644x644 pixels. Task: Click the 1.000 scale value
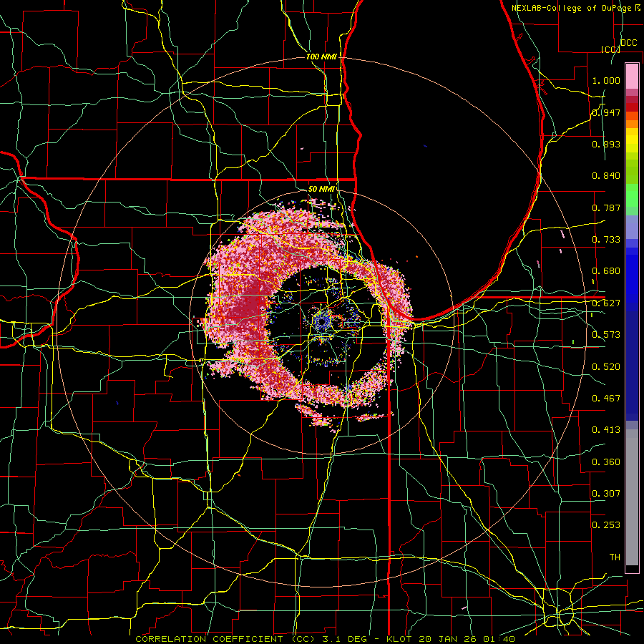(606, 80)
